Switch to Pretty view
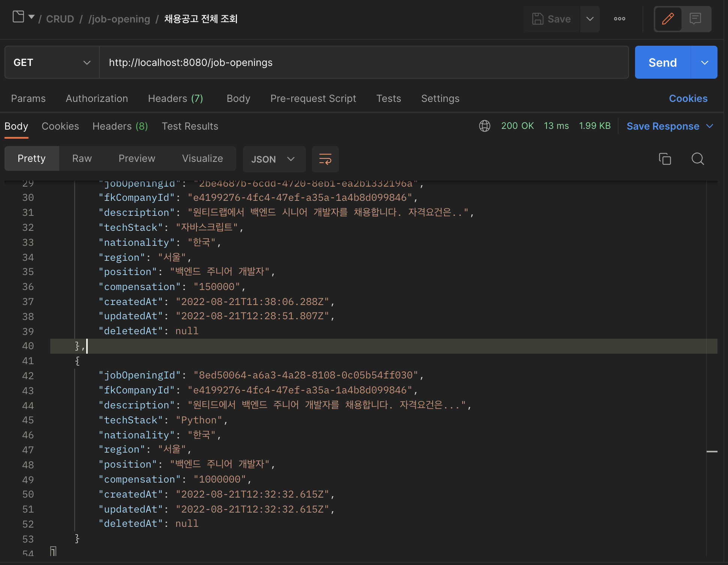Image resolution: width=728 pixels, height=565 pixels. (x=31, y=158)
